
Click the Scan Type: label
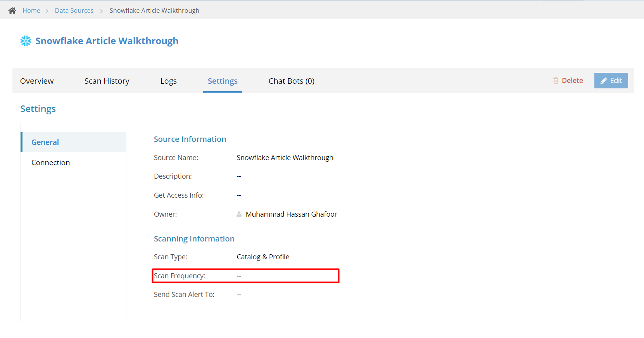coord(171,257)
